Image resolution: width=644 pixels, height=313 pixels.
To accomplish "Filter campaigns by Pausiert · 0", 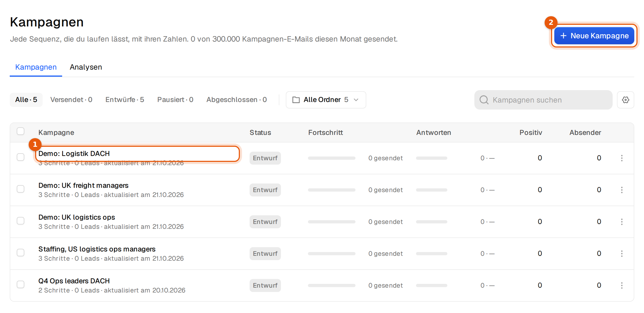I will pos(175,100).
